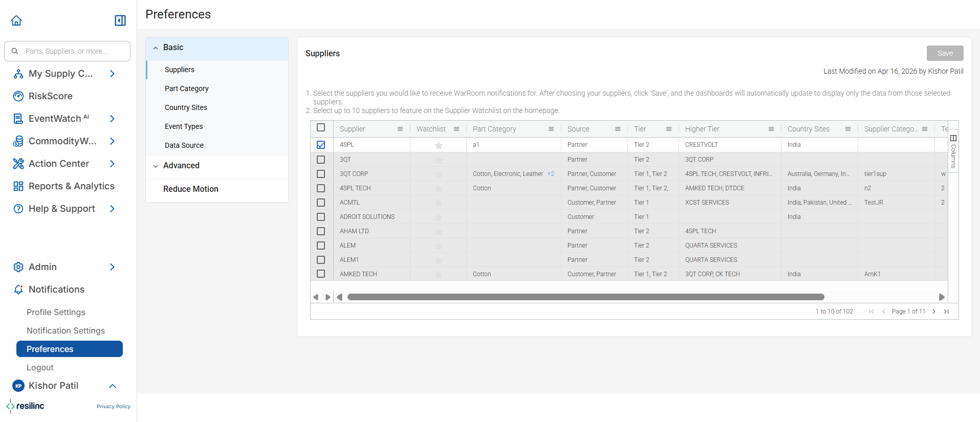Check the 3QT CORP supplier checkbox

[321, 174]
